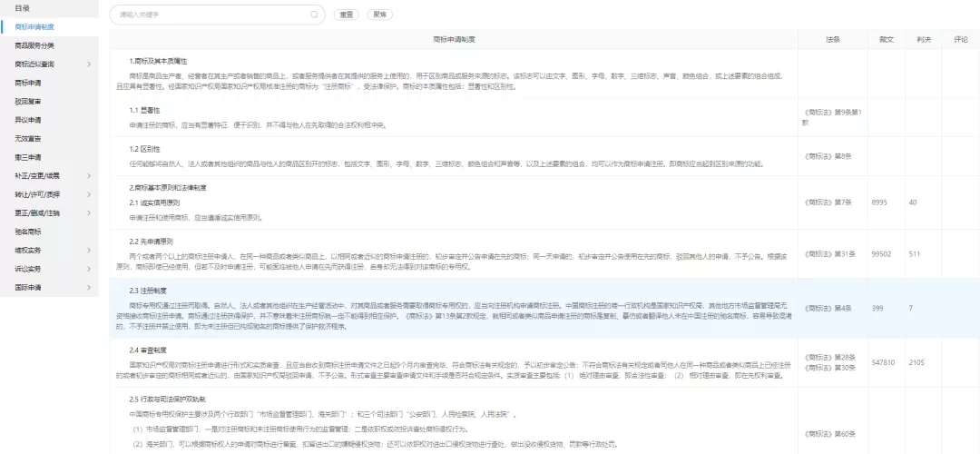Click the 399 裁文 count
The image size is (980, 454).
(877, 309)
